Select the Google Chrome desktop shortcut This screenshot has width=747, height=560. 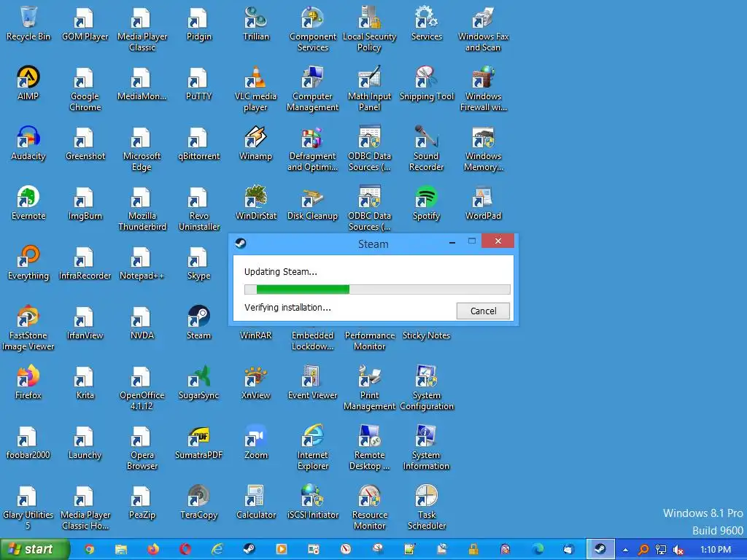[x=85, y=88]
